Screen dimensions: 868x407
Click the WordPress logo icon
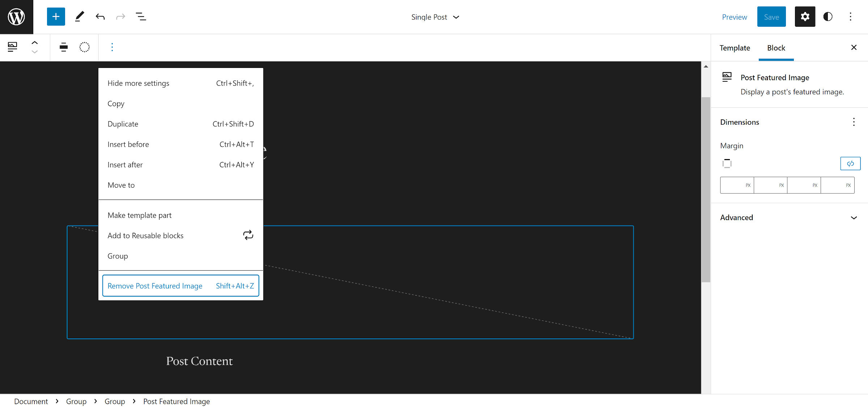pos(17,17)
